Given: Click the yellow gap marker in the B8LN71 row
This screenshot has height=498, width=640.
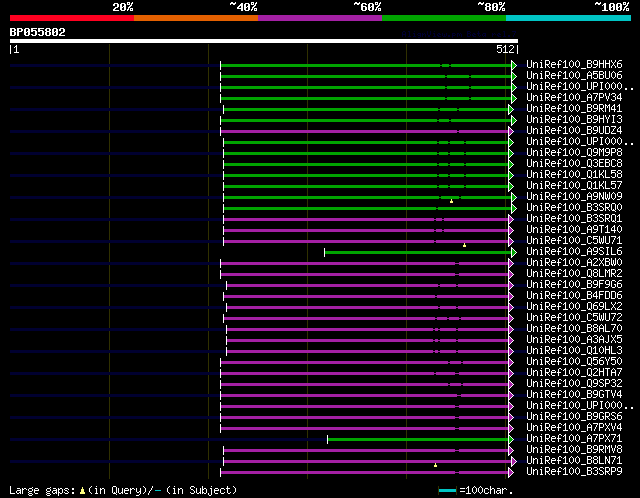Looking at the screenshot, I should coord(435,465).
